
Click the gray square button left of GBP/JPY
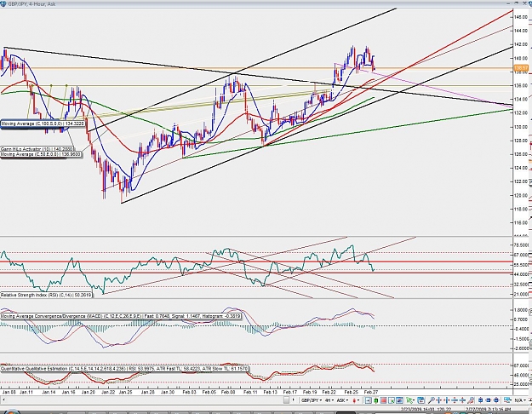[286, 400]
